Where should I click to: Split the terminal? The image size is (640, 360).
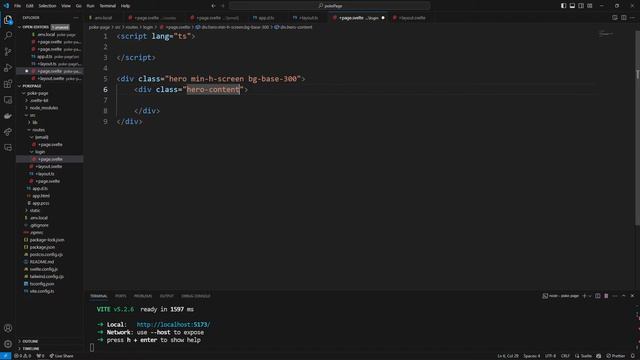598,296
